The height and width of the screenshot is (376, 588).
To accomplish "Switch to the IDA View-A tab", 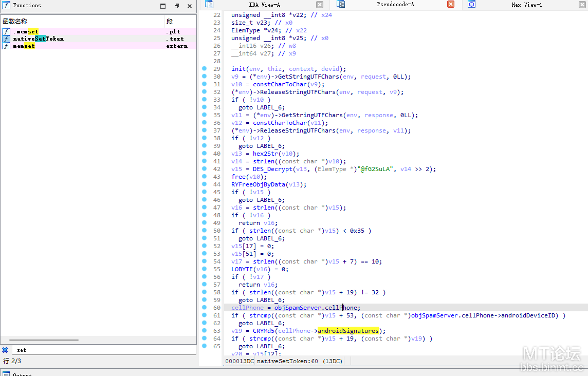I will pyautogui.click(x=264, y=5).
